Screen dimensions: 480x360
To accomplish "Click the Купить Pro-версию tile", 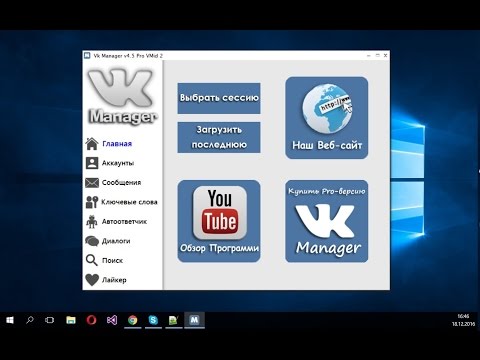I will point(327,221).
